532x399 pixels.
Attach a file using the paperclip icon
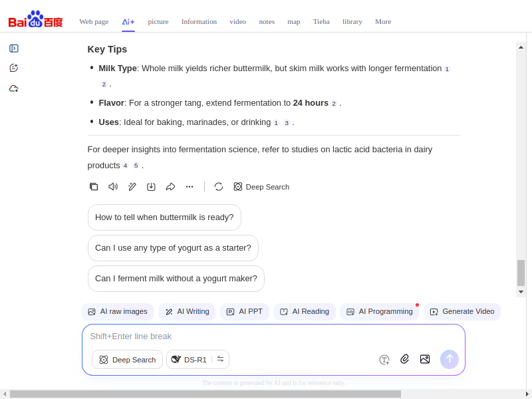pyautogui.click(x=404, y=359)
